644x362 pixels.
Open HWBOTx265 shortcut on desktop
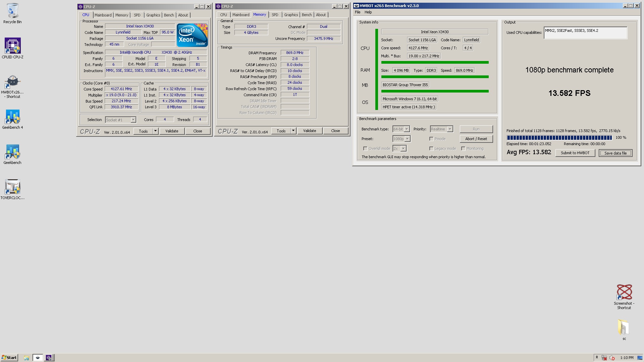pos(12,86)
